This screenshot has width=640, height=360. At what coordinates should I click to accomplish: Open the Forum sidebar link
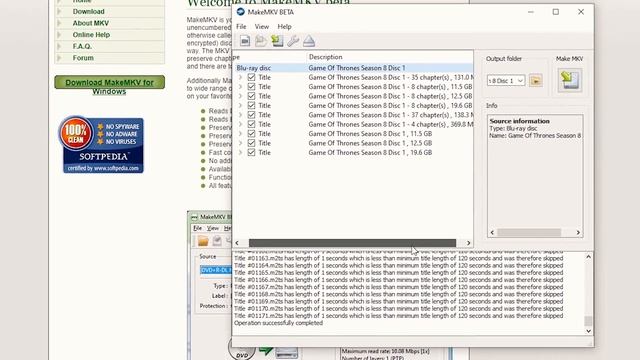coord(83,58)
